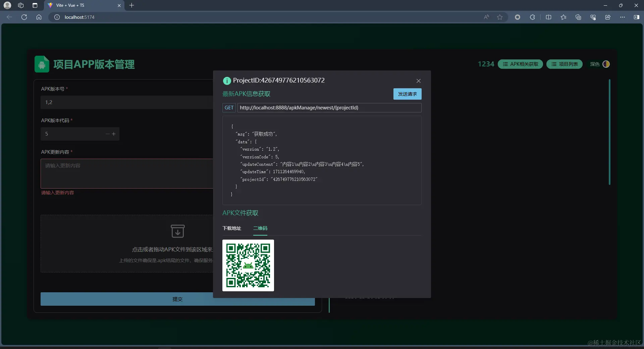
Task: Click the APK文件获取 heading
Action: [x=240, y=213]
